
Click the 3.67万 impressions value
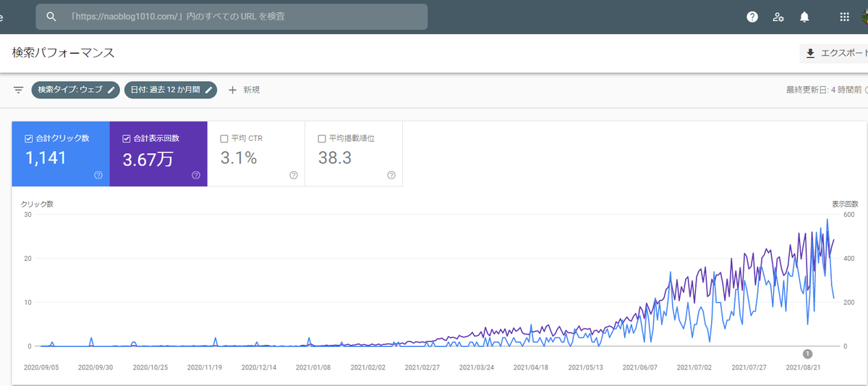coord(148,159)
